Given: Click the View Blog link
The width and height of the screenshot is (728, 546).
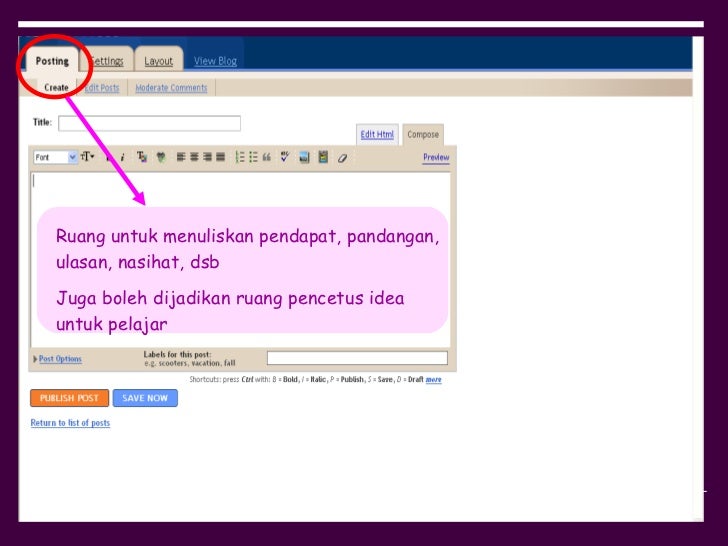Looking at the screenshot, I should pos(215,61).
